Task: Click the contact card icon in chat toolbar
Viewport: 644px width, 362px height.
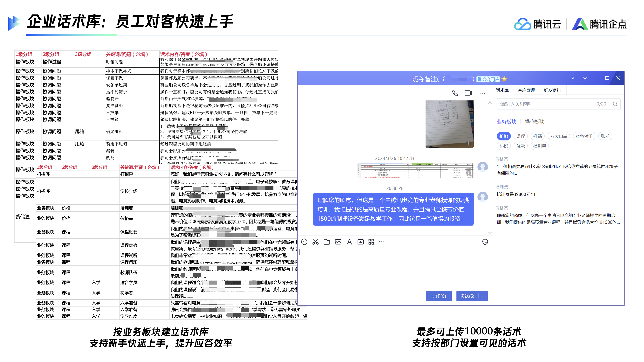Action: pyautogui.click(x=360, y=242)
